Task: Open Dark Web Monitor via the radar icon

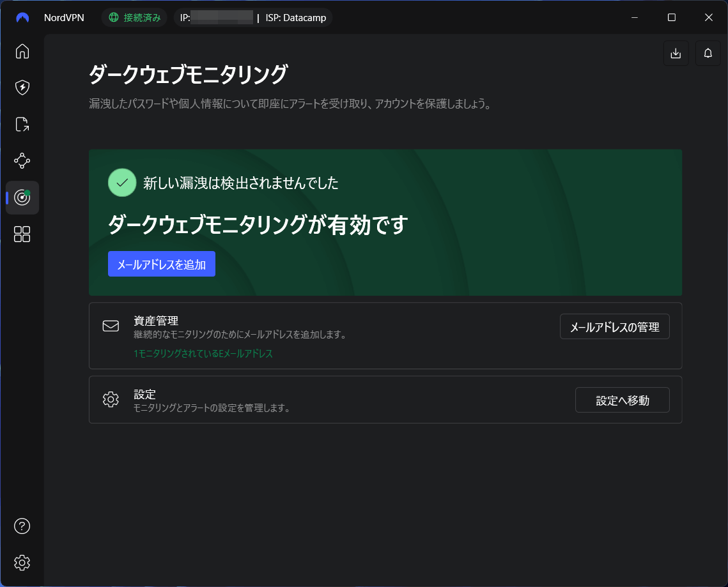Action: pyautogui.click(x=22, y=197)
